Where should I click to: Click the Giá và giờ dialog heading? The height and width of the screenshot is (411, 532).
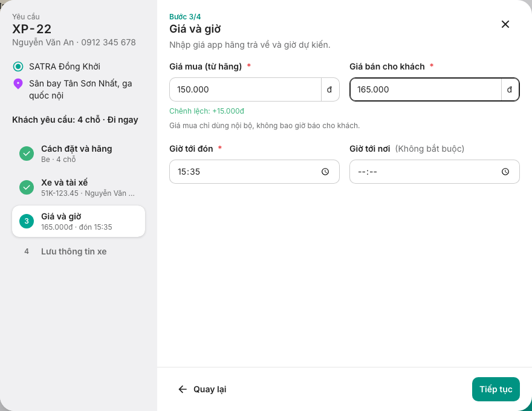[x=195, y=29]
